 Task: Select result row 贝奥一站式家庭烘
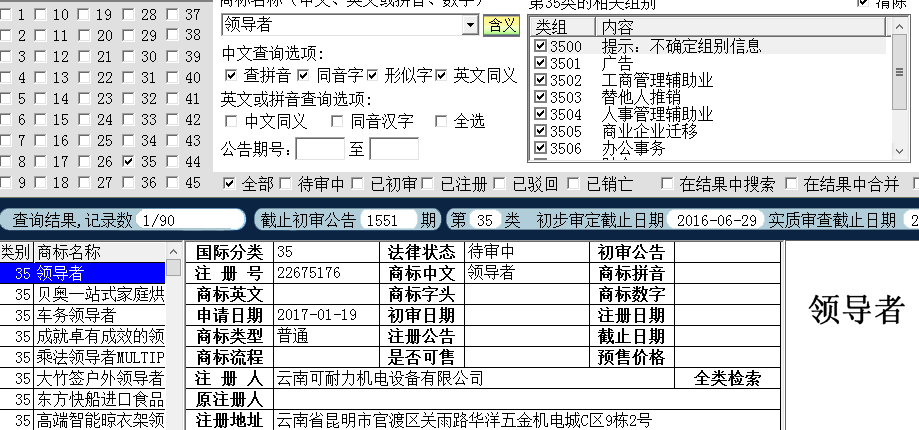[x=83, y=294]
